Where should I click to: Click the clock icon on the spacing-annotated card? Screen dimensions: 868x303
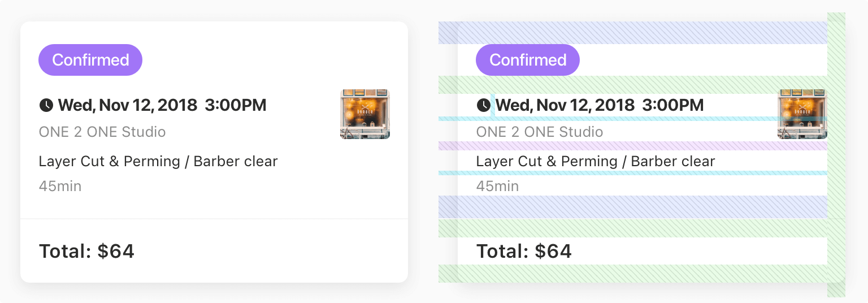click(x=483, y=105)
